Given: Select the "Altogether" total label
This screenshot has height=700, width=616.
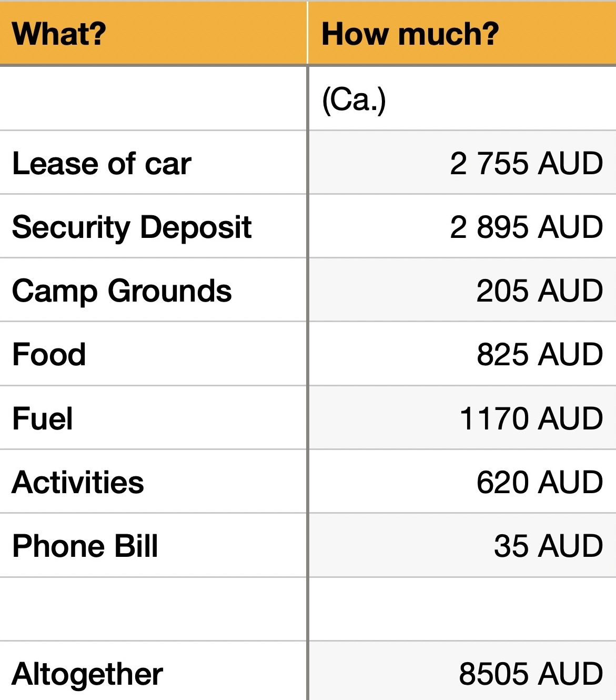Looking at the screenshot, I should click(87, 674).
